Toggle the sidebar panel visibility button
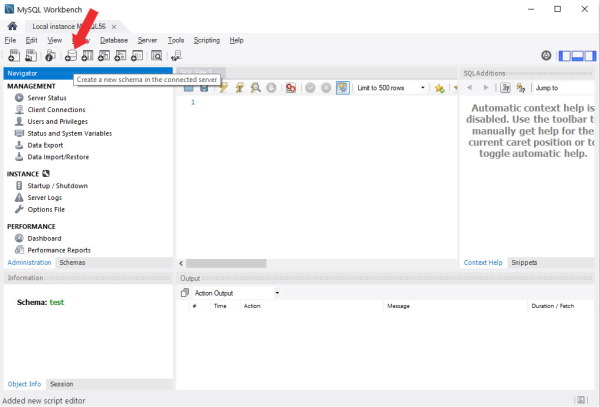This screenshot has height=407, width=600. pos(566,56)
